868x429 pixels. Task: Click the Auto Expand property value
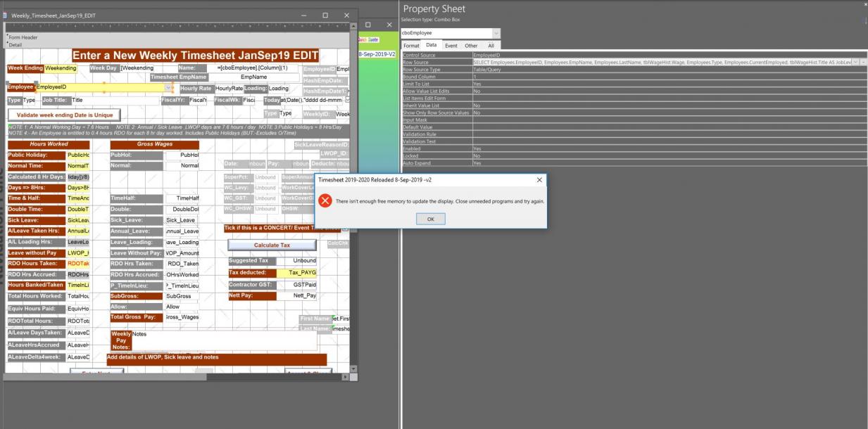[669, 162]
